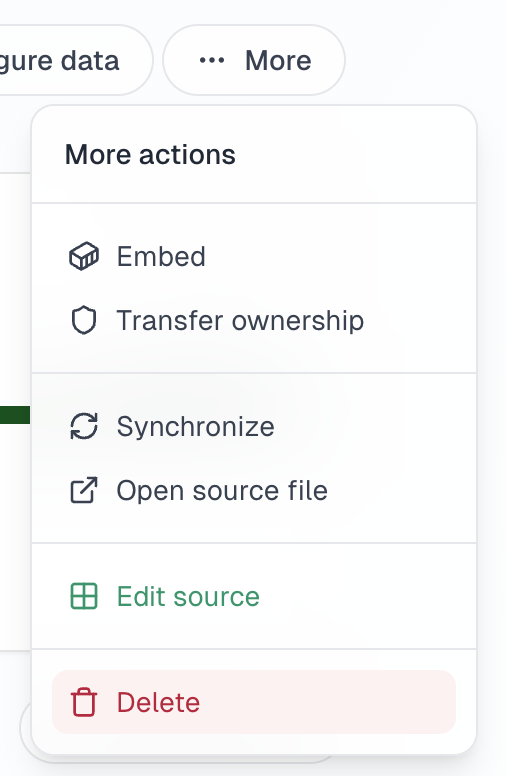The image size is (510, 776).
Task: Click the ellipsis icon in More button
Action: [x=212, y=60]
